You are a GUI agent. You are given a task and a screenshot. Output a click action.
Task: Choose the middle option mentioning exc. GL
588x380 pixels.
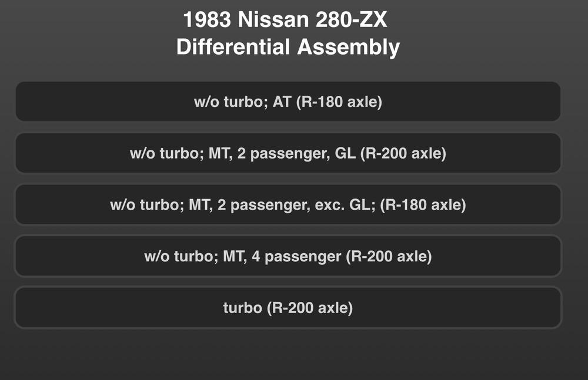pos(288,204)
